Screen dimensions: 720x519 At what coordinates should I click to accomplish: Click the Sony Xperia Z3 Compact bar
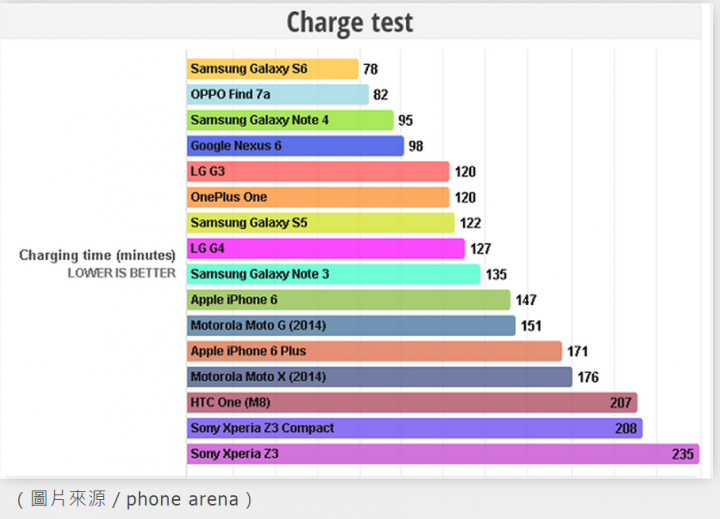(415, 429)
